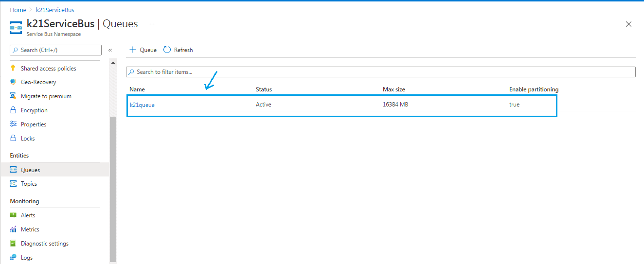This screenshot has height=264, width=644.
Task: Click the Encryption lock icon
Action: [x=13, y=110]
